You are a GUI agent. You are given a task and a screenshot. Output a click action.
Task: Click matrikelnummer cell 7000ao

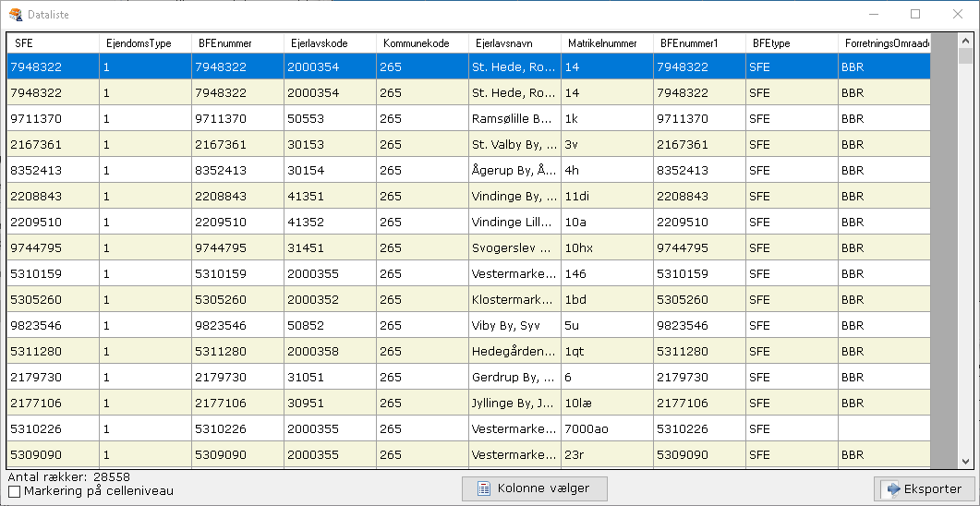coord(606,429)
